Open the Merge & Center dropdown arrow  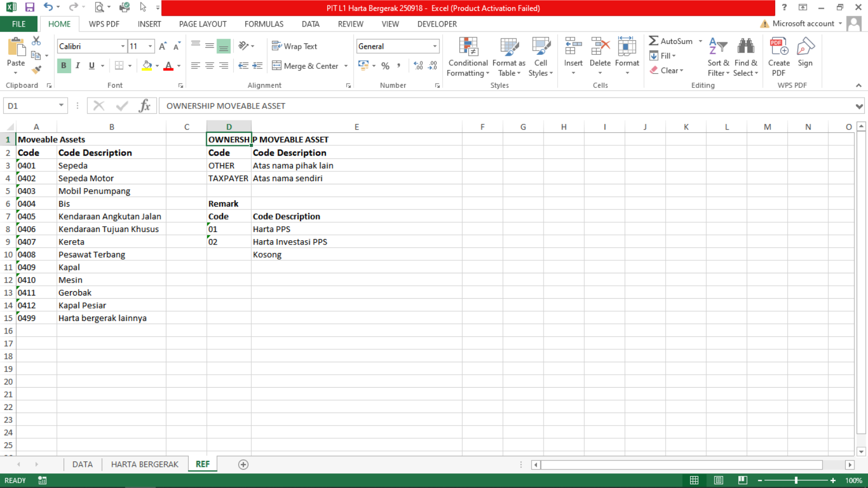pyautogui.click(x=346, y=66)
